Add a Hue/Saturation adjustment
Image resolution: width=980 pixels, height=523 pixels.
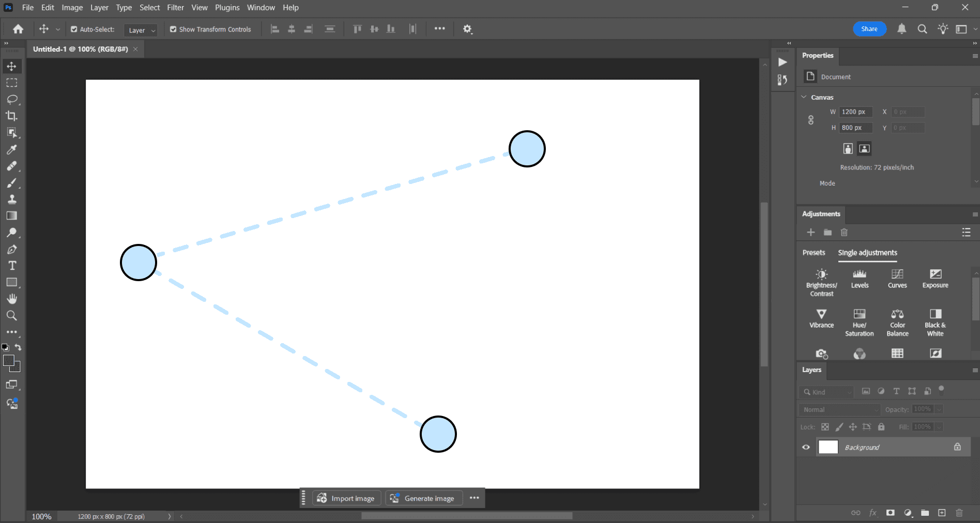pyautogui.click(x=860, y=322)
